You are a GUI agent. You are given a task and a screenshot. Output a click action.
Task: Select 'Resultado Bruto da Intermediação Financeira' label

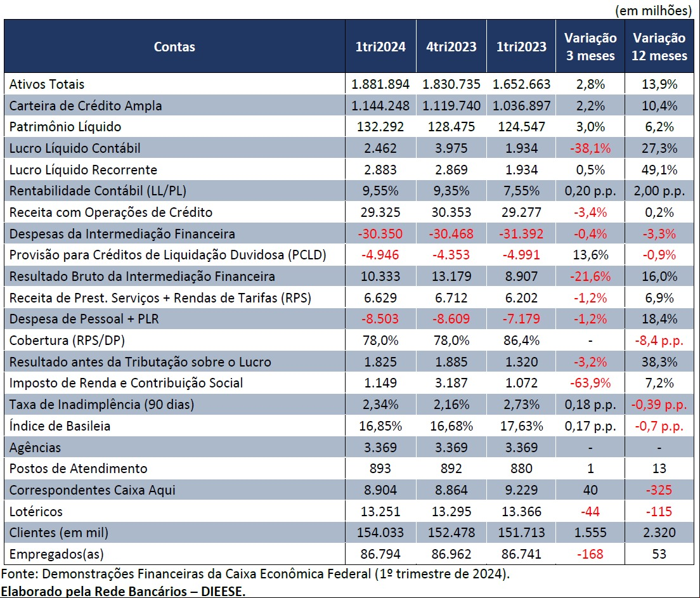(x=142, y=276)
